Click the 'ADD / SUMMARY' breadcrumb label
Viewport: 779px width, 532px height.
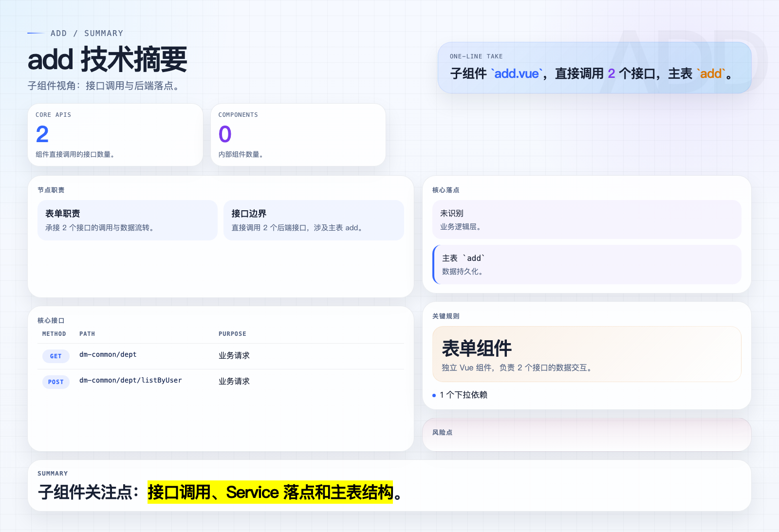tap(87, 33)
